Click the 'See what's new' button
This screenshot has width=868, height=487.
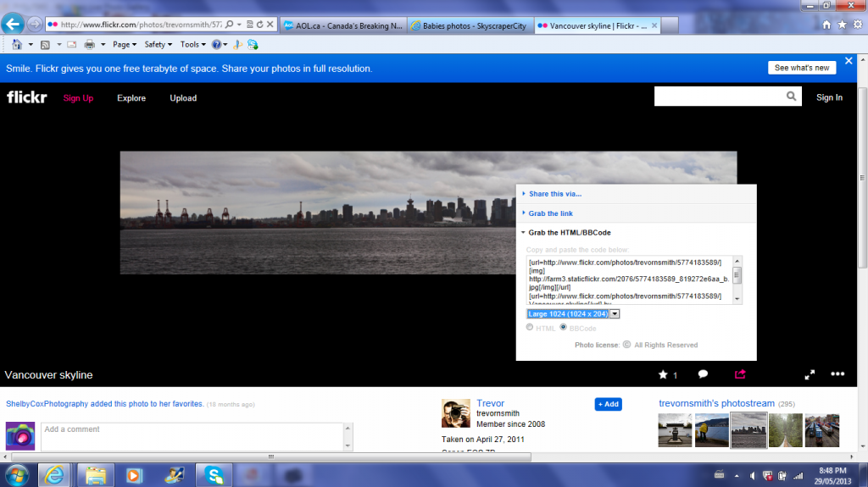(x=801, y=68)
